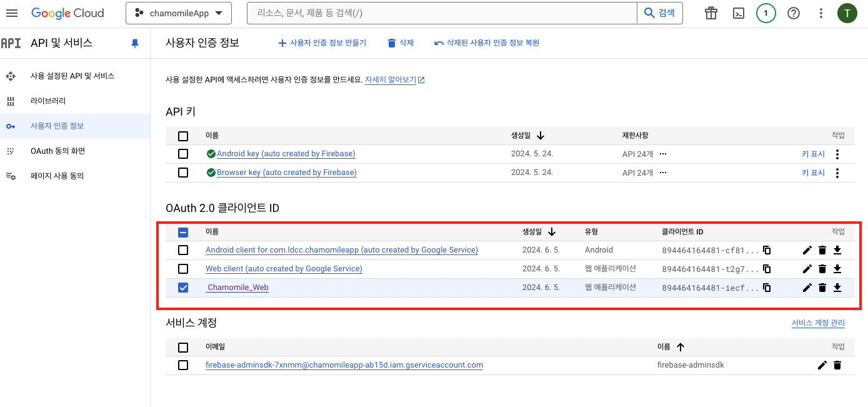This screenshot has height=407, width=868.
Task: Click the gift box icon in header
Action: click(711, 13)
